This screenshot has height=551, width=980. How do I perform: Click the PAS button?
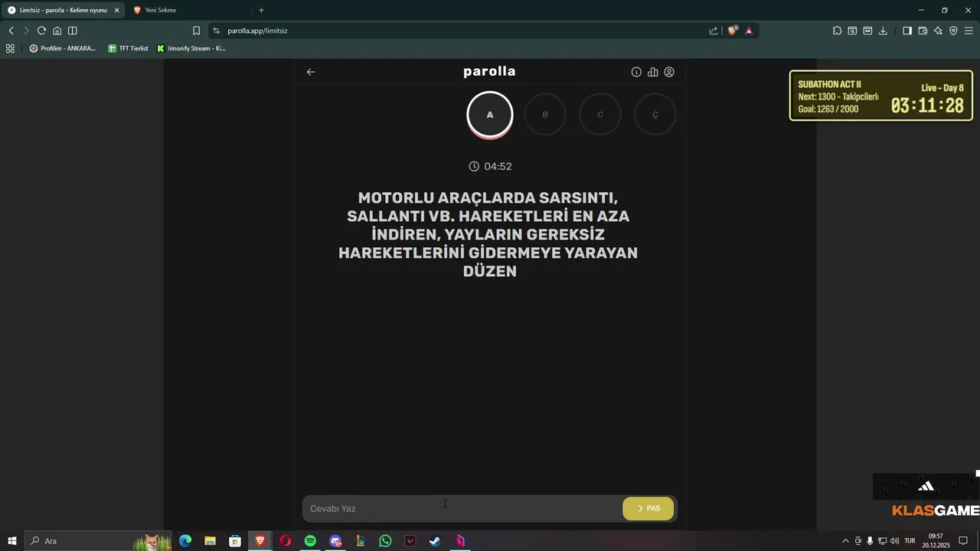(648, 509)
